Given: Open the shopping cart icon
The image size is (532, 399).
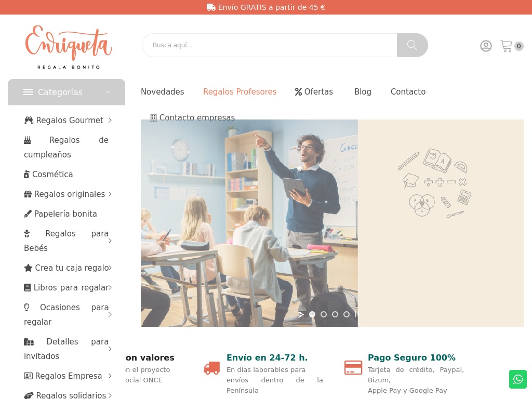Looking at the screenshot, I should 506,46.
